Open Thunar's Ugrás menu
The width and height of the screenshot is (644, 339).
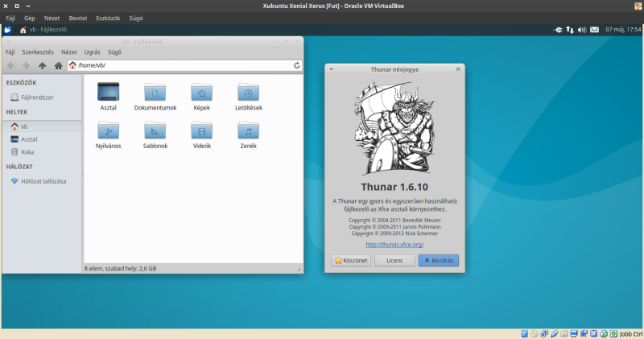(92, 52)
